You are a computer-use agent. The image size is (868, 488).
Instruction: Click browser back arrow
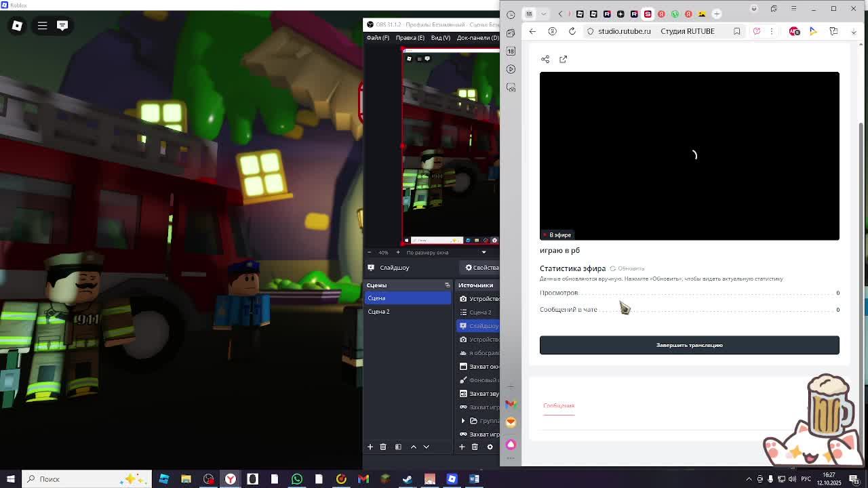(532, 31)
